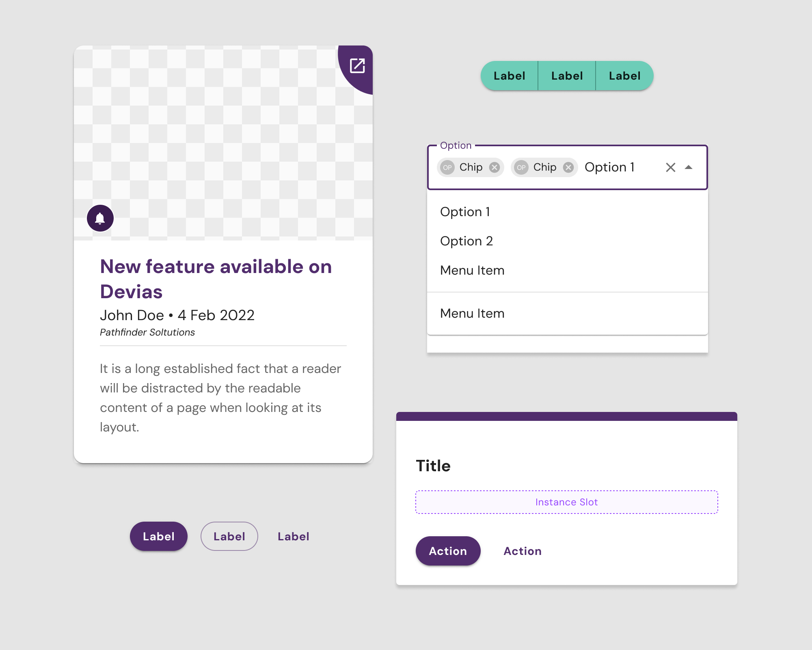Click the first Chip label text
This screenshot has width=812, height=650.
(x=471, y=167)
